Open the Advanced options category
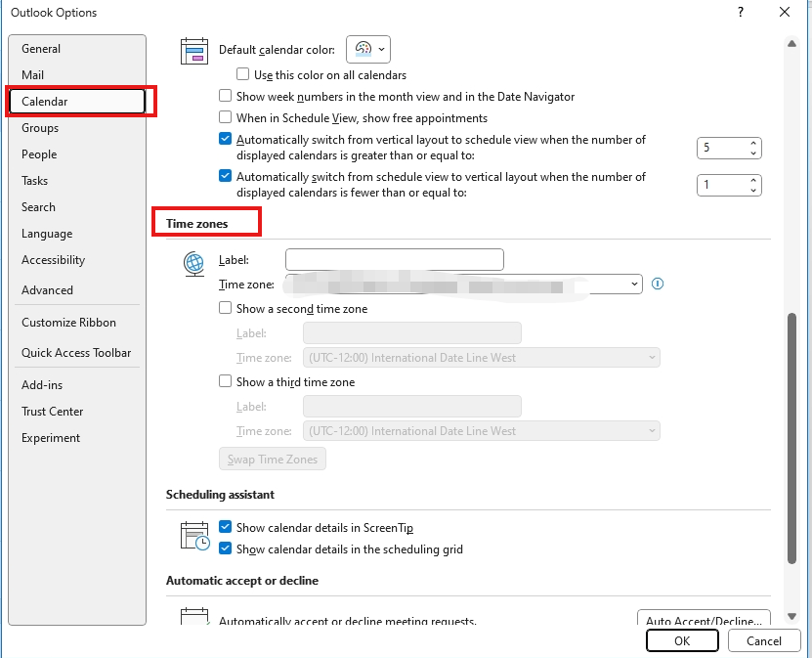Screen dimensions: 812x658 76,290
